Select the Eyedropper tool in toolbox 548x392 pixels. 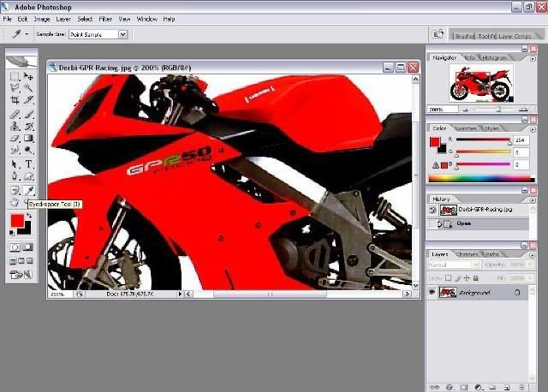click(28, 190)
